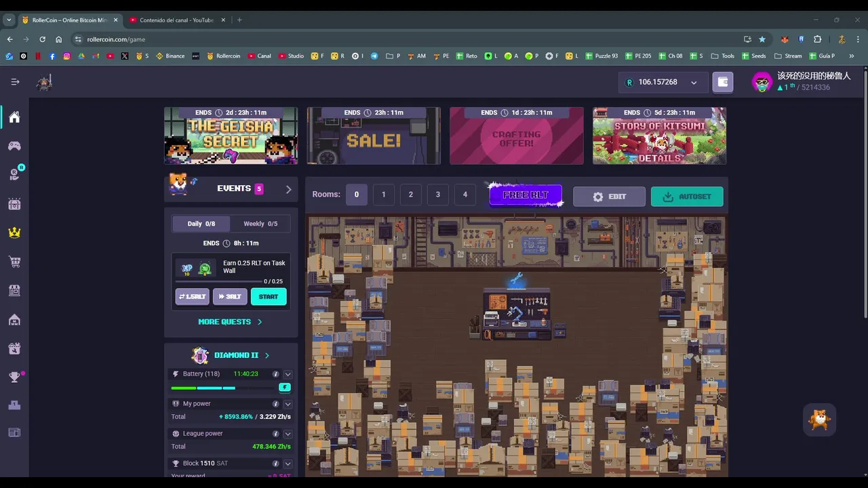868x488 pixels.
Task: Open the SALE! banner
Action: (x=374, y=136)
